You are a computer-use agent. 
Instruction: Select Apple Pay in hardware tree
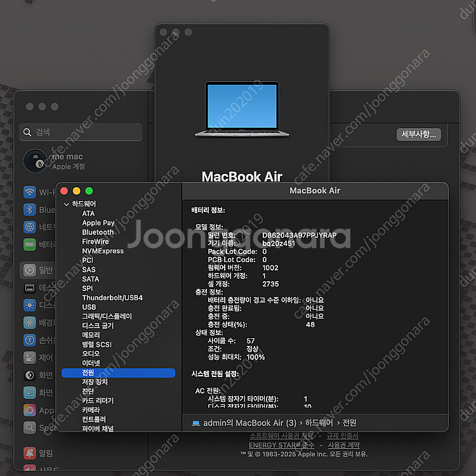pos(98,223)
